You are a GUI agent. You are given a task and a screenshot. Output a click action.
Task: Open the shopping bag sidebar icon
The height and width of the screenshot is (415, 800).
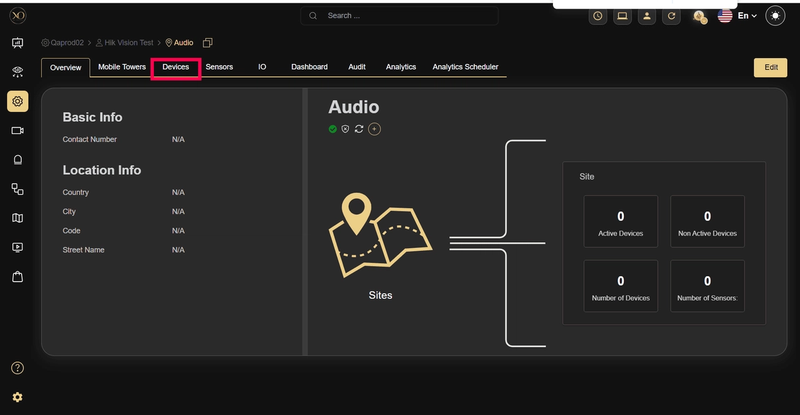point(17,277)
